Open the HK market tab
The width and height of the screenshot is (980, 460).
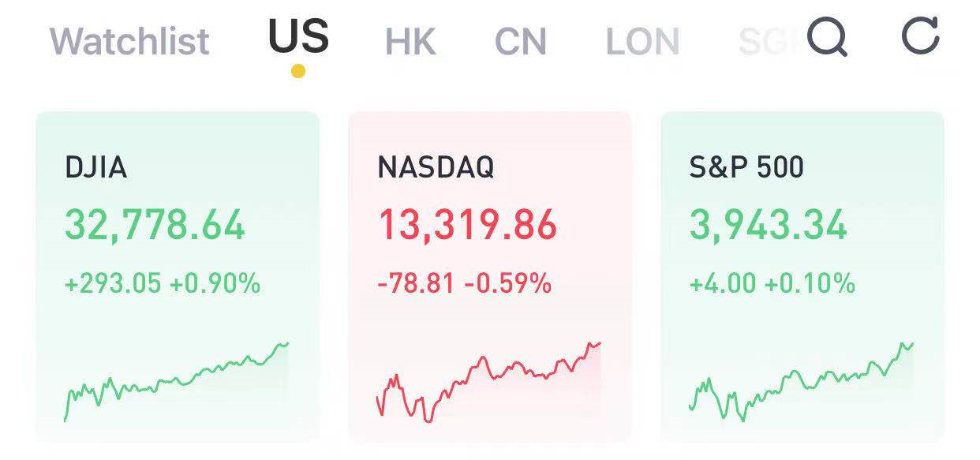[x=410, y=41]
